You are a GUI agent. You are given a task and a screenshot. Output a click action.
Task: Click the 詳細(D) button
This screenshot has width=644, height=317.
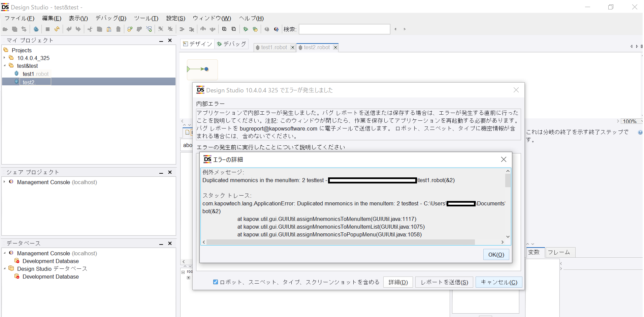click(398, 282)
